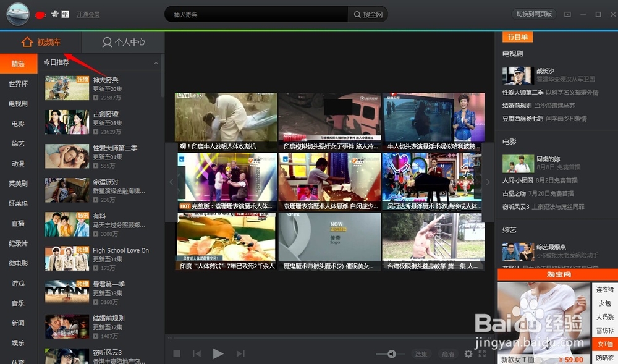
Task: Select the 电影 sidebar category
Action: pos(19,124)
